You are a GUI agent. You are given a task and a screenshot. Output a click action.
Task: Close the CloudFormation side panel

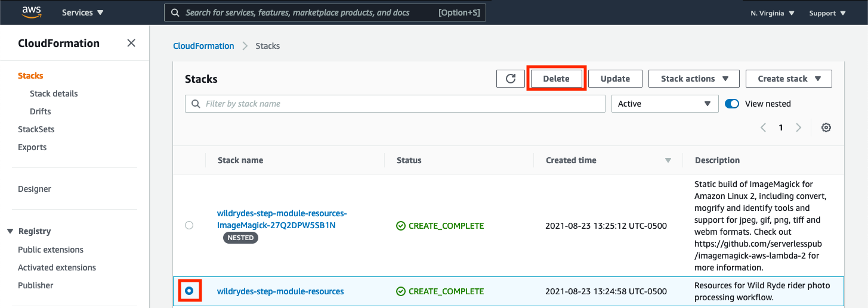[x=131, y=43]
